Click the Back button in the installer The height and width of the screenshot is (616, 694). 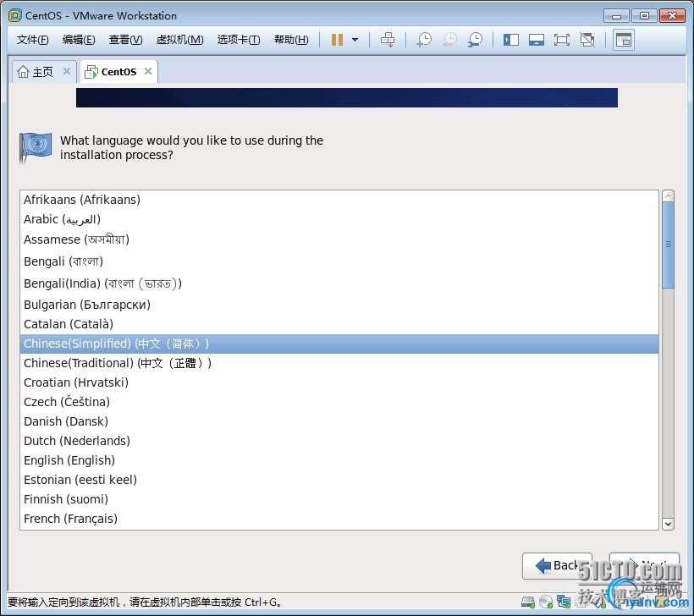tap(557, 565)
